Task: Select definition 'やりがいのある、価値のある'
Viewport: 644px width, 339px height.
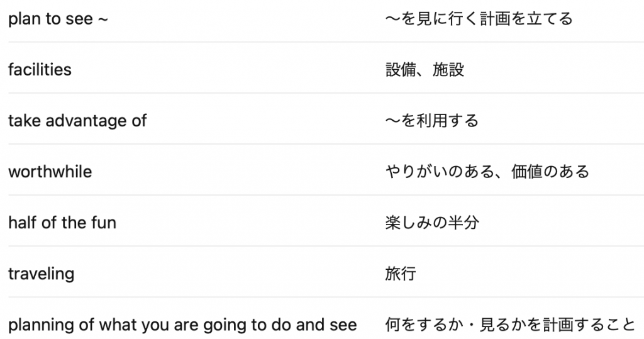Action: (487, 172)
